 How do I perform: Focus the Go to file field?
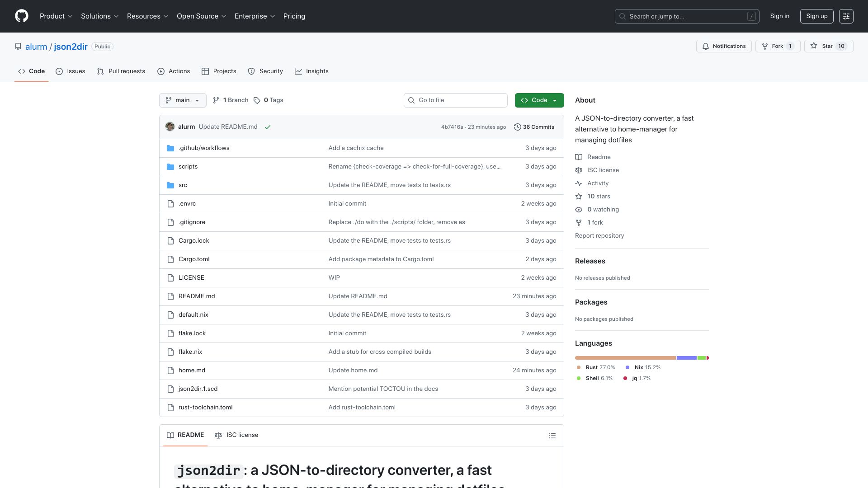[456, 100]
